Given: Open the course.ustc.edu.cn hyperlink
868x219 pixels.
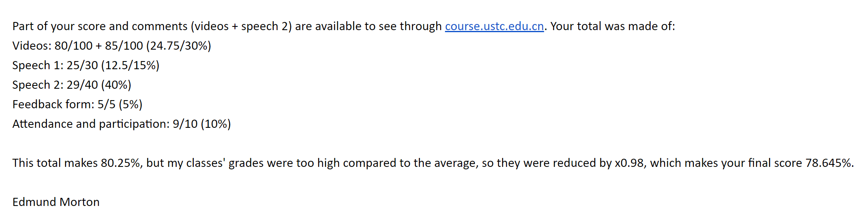Looking at the screenshot, I should click(494, 26).
